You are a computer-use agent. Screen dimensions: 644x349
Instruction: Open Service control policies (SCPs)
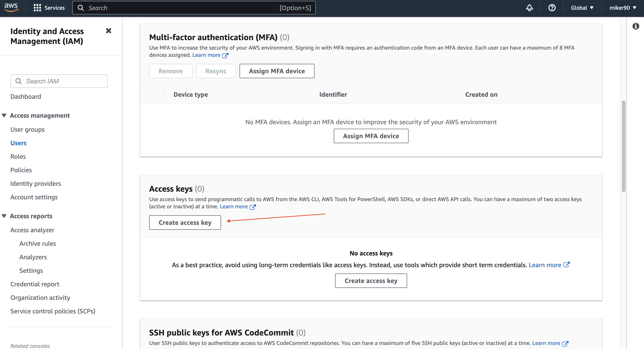pos(53,311)
